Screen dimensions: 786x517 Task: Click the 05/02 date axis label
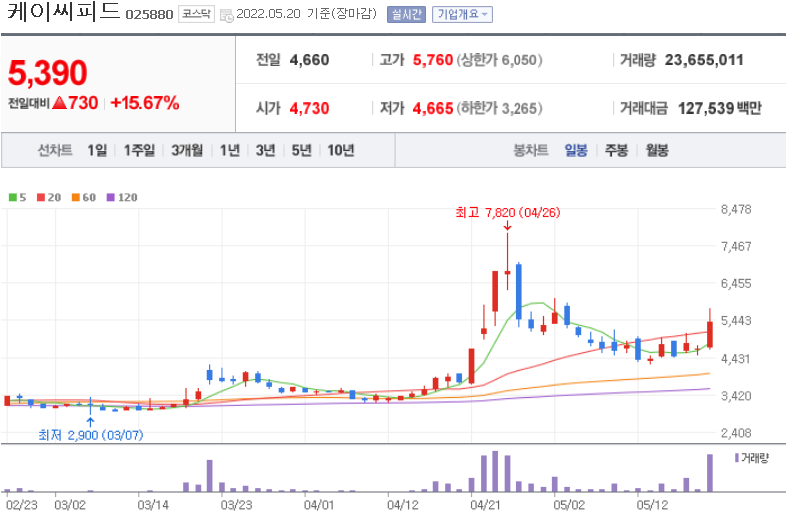coord(569,504)
